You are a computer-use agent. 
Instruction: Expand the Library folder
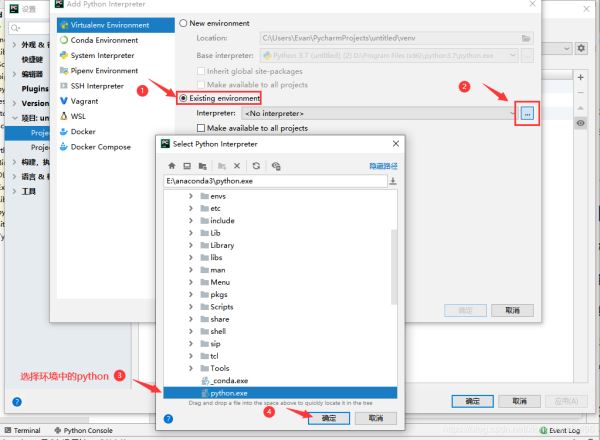(x=191, y=245)
